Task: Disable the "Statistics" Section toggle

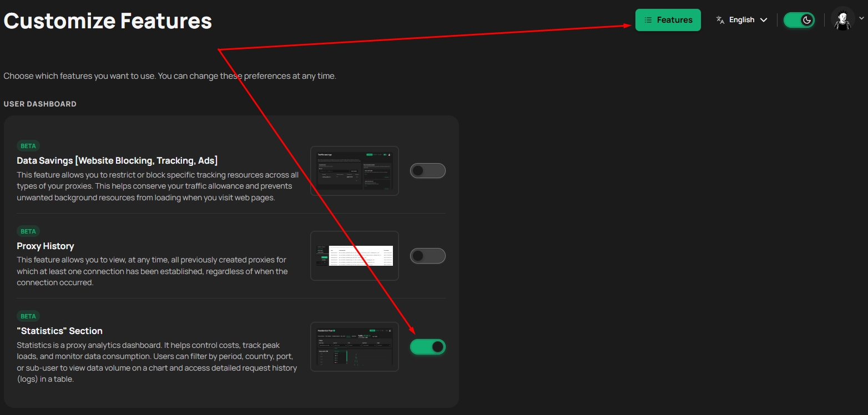Action: pos(427,347)
